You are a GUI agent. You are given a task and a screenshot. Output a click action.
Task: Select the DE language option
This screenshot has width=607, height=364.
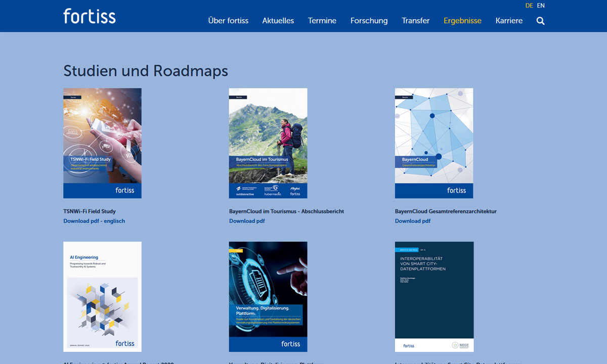pyautogui.click(x=529, y=6)
